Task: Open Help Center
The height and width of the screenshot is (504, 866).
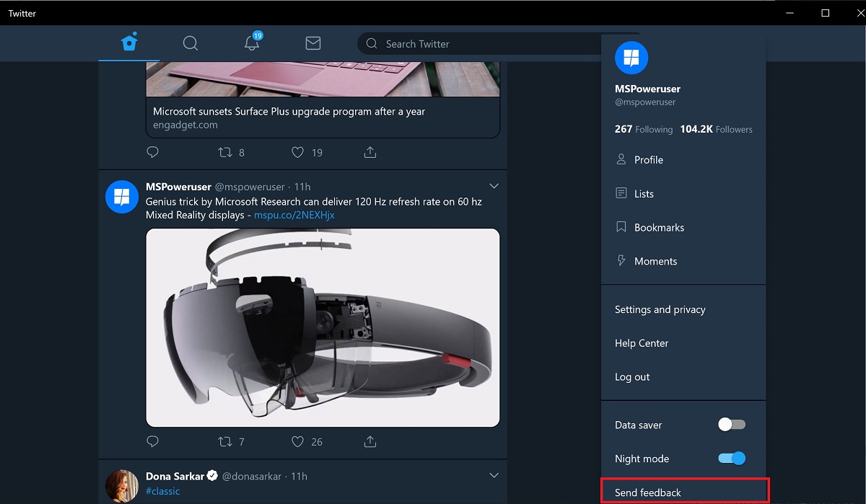Action: pyautogui.click(x=683, y=343)
